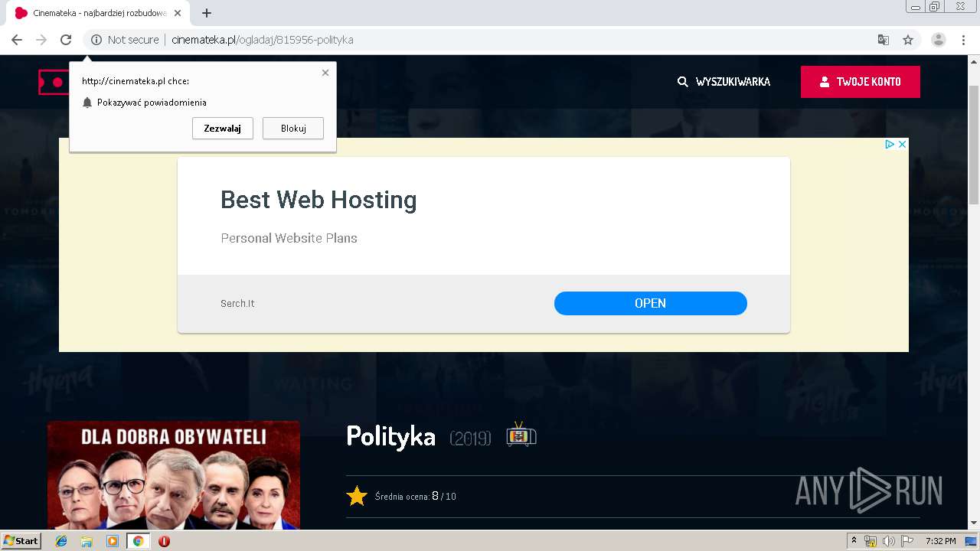Click the TV series icon beside Polityka
The image size is (980, 551).
(521, 435)
